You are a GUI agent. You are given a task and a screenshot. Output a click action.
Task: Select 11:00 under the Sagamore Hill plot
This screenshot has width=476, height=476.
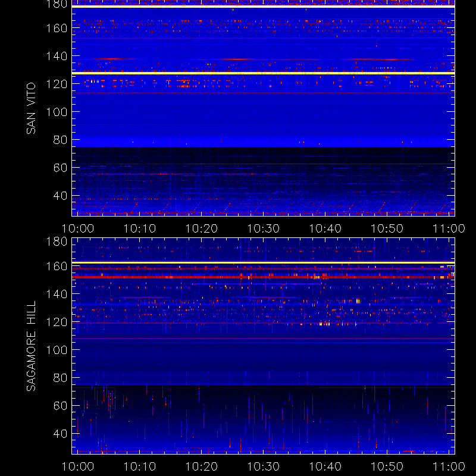pyautogui.click(x=449, y=466)
